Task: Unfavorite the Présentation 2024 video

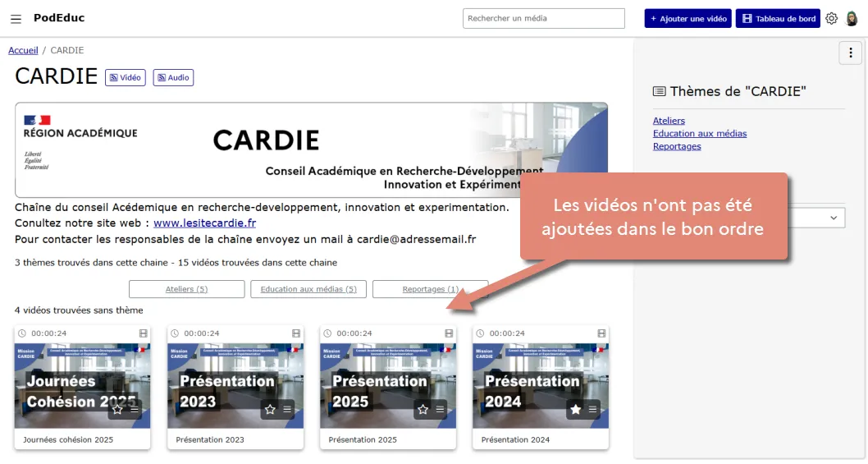Action: coord(576,410)
